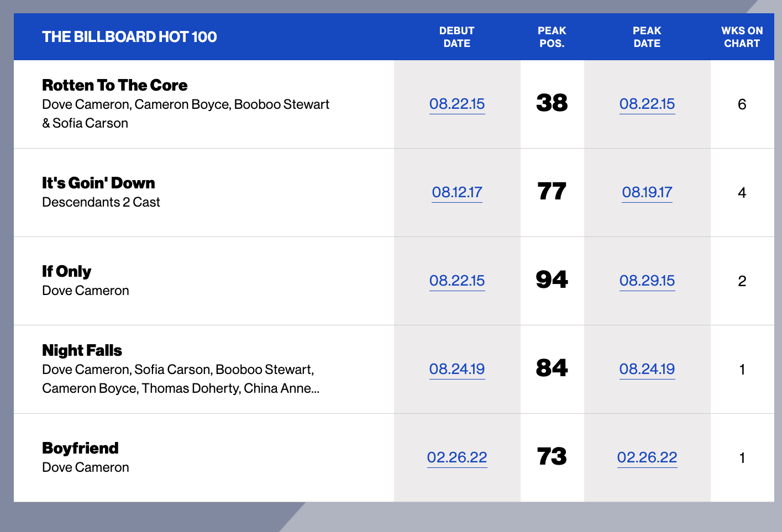Open Rotten To The Core peak date link
The height and width of the screenshot is (532, 782).
tap(647, 104)
